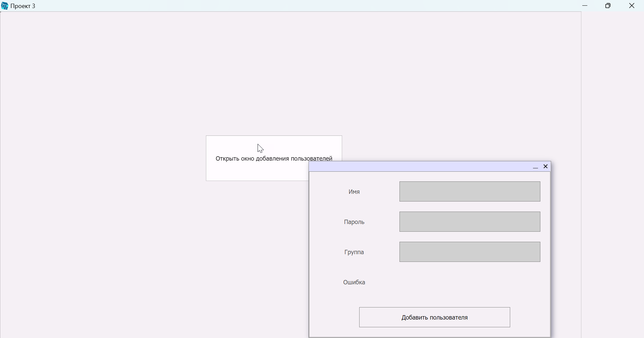Click the blank middle of main title bar
The image size is (644, 338).
pos(302,6)
